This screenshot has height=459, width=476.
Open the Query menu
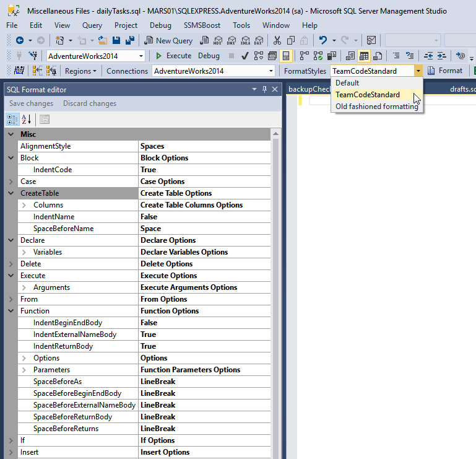[x=92, y=25]
